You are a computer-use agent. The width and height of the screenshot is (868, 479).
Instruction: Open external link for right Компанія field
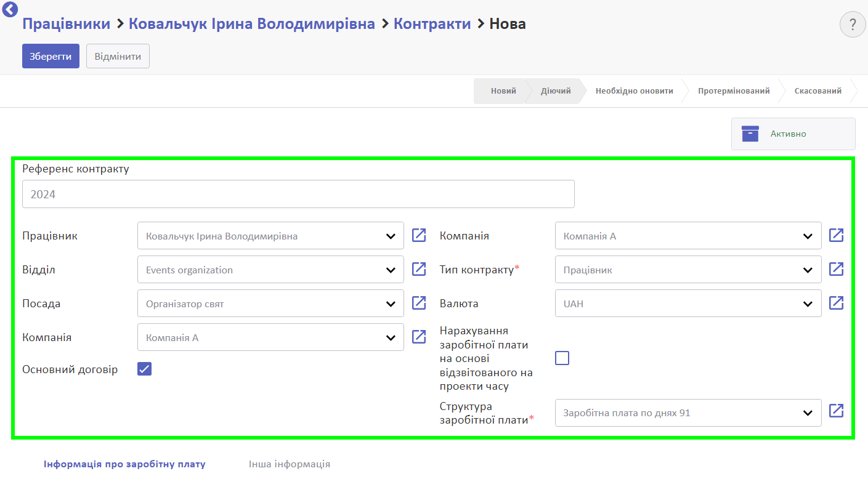pos(836,235)
